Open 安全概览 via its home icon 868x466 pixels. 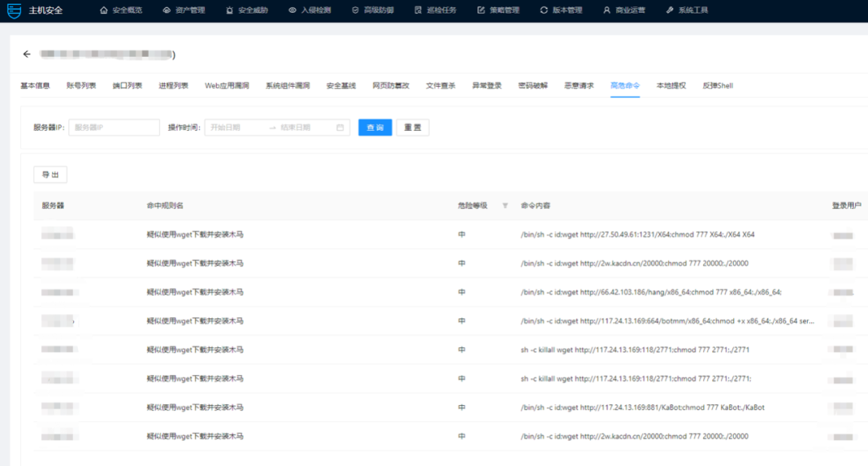[x=105, y=10]
